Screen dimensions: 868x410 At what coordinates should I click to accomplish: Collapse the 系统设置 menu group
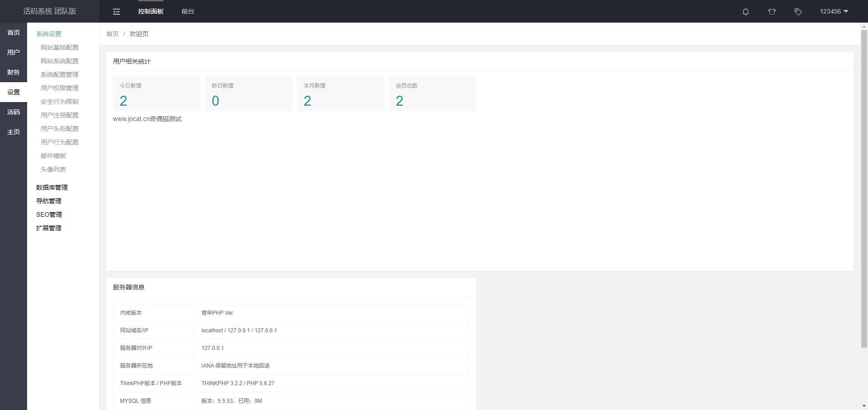point(49,34)
